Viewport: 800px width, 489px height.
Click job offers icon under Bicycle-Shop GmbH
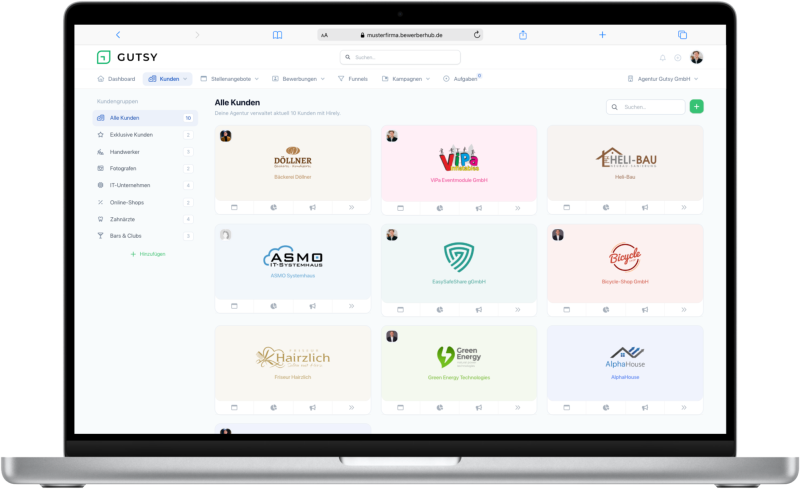click(x=566, y=309)
